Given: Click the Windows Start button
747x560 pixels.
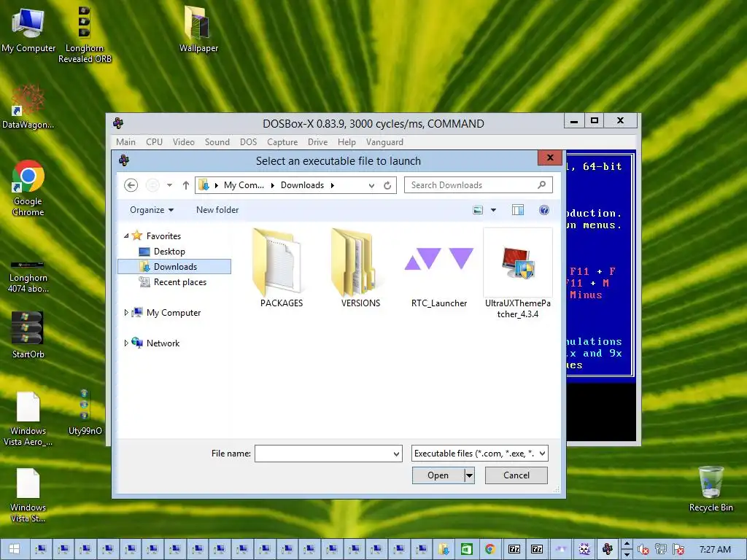Looking at the screenshot, I should (15, 549).
